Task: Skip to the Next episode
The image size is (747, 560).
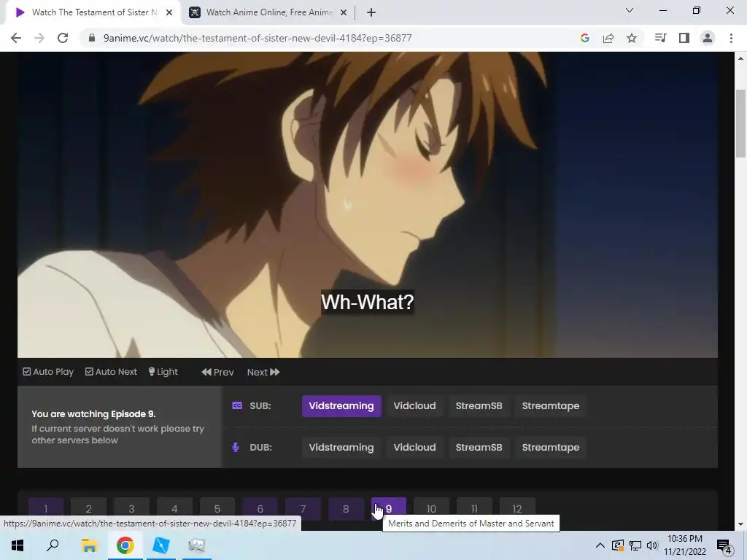Action: pyautogui.click(x=263, y=373)
